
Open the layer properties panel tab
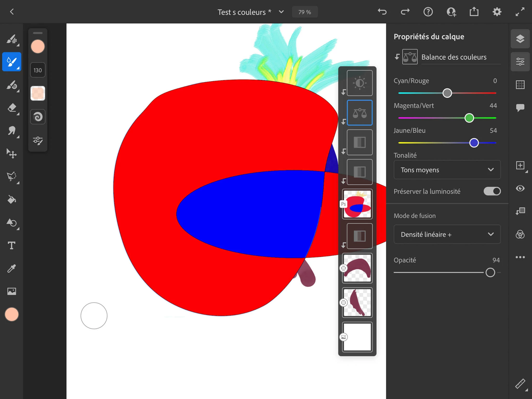click(520, 62)
